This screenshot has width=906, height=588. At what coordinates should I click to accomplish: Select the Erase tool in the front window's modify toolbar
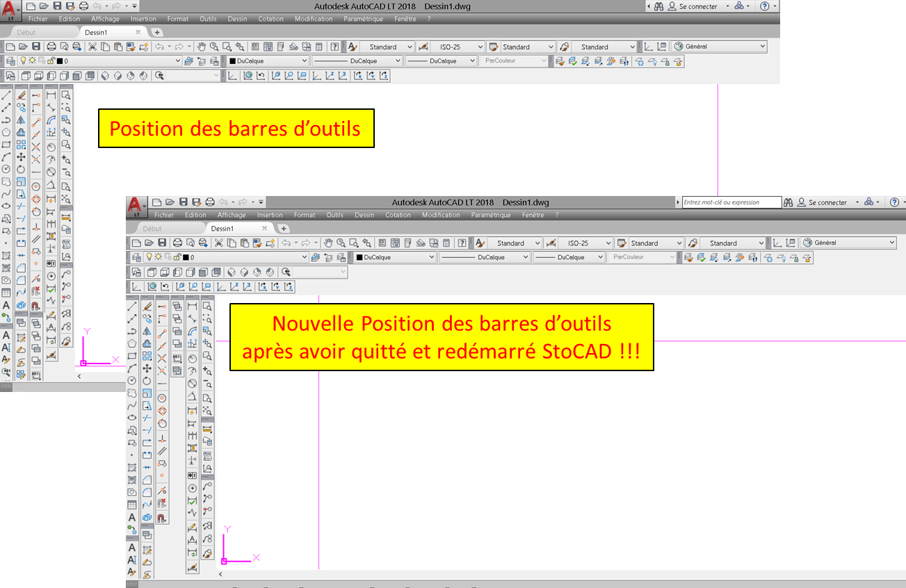pos(147,307)
